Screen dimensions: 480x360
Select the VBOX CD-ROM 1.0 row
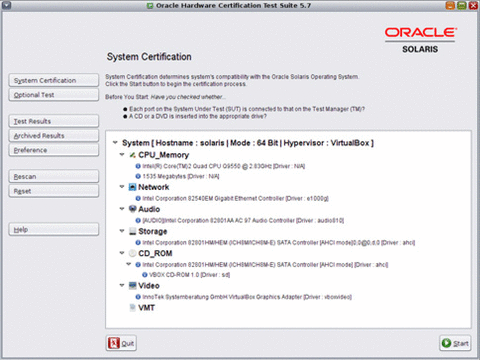[189, 275]
